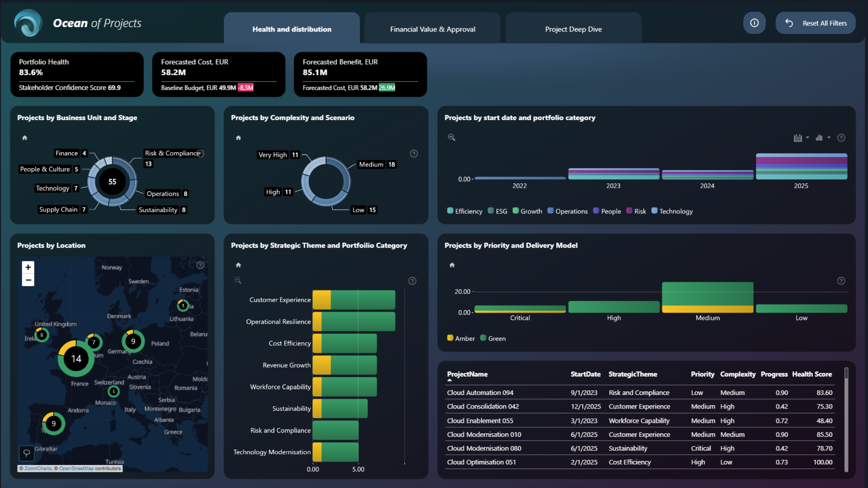The image size is (868, 488).
Task: Click the lasso select icon on map
Action: pyautogui.click(x=27, y=453)
